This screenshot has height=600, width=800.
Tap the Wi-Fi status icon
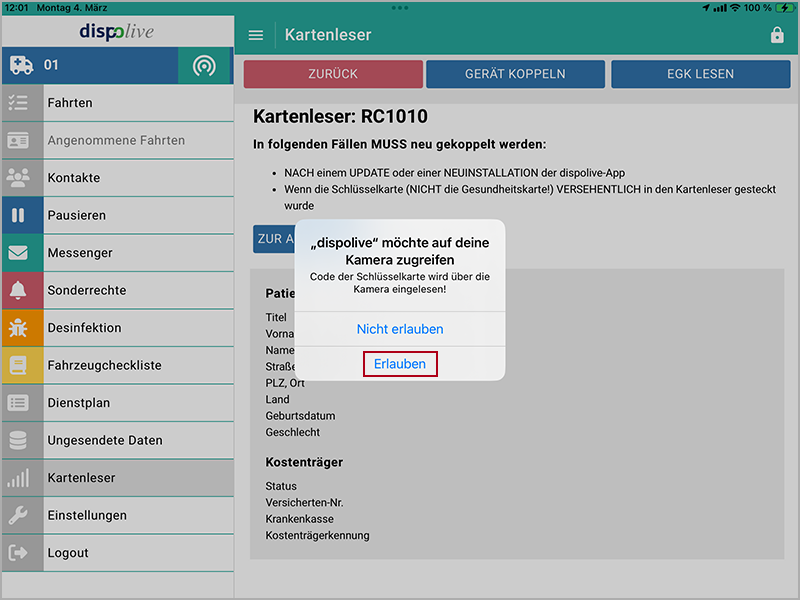click(x=735, y=8)
